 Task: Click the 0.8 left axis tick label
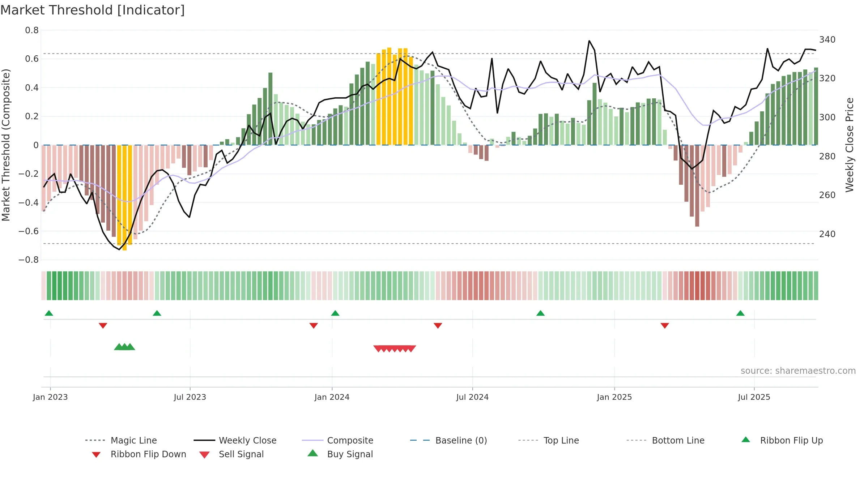coord(32,30)
